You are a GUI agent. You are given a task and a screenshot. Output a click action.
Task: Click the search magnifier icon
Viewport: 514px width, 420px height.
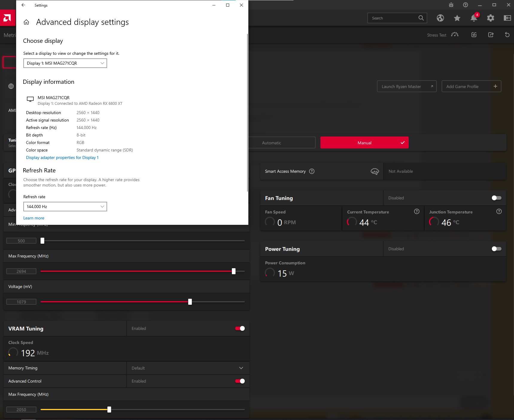421,18
